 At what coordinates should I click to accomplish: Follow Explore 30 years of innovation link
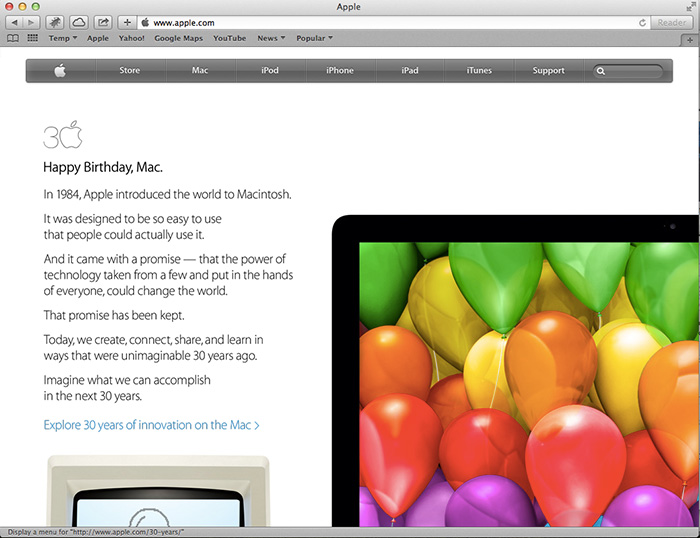click(x=151, y=425)
